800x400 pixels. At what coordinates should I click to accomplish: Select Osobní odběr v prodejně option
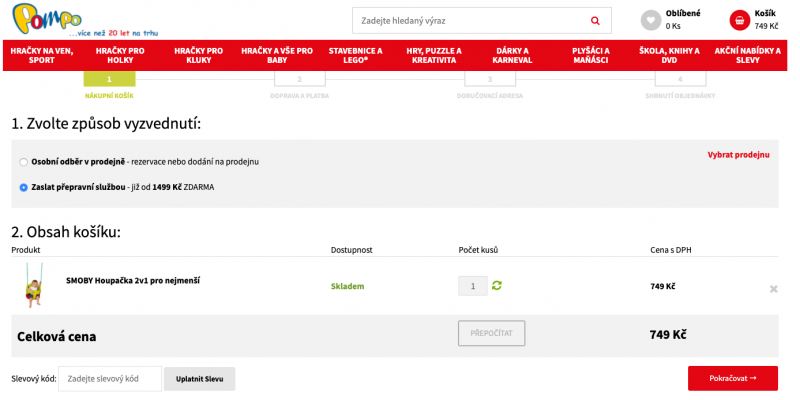coord(23,162)
